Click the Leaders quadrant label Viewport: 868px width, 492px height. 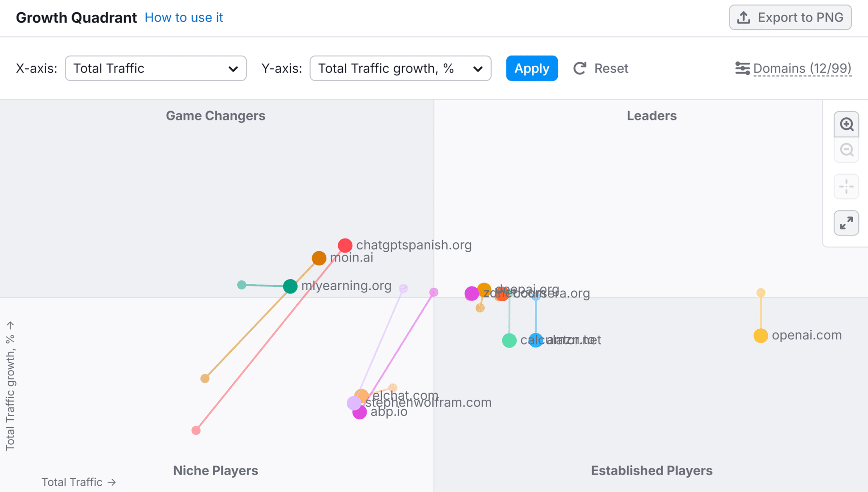651,116
